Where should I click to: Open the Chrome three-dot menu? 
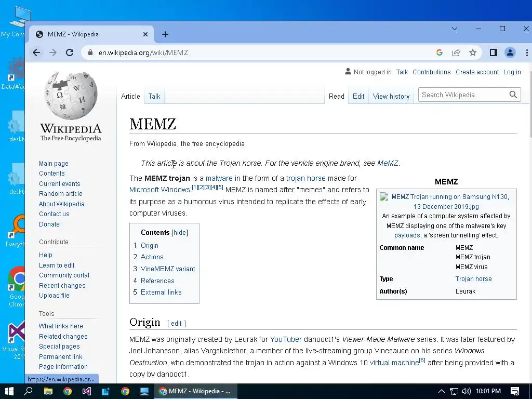527,52
